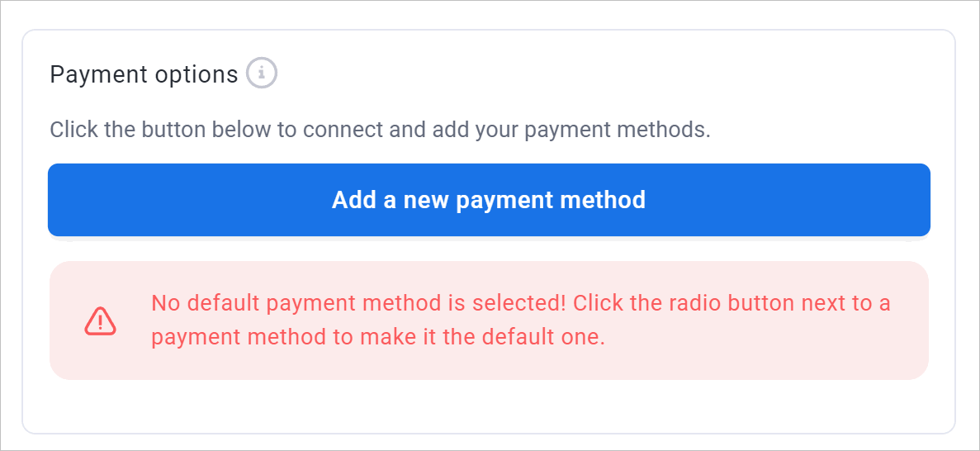The width and height of the screenshot is (980, 451).
Task: Click the blue payment method button's right edge
Action: click(x=925, y=200)
